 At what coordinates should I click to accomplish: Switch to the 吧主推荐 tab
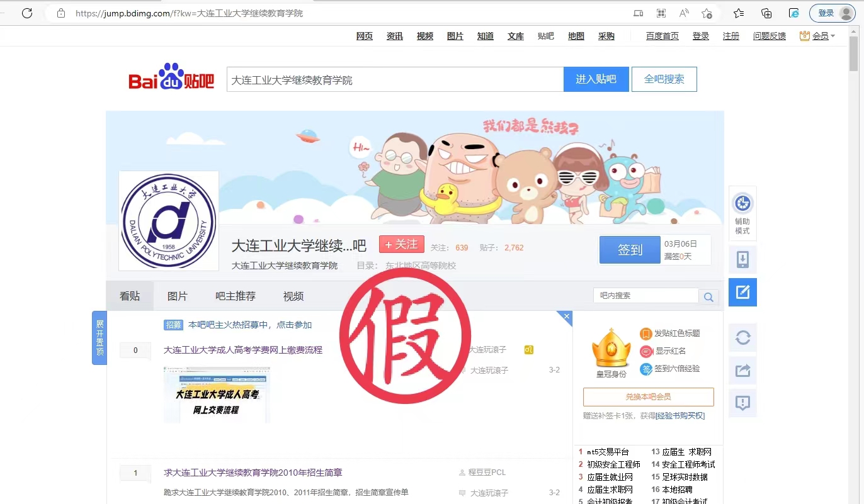point(236,296)
